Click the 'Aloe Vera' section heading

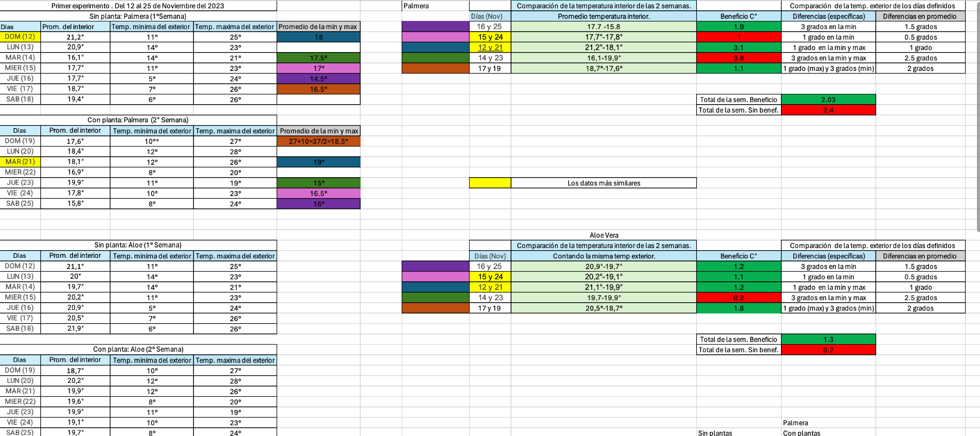click(603, 235)
